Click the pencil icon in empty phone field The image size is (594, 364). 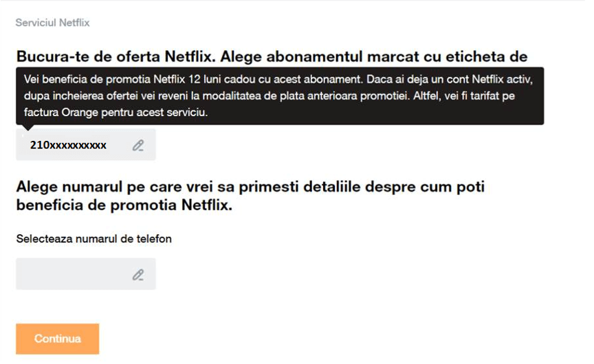pos(138,275)
